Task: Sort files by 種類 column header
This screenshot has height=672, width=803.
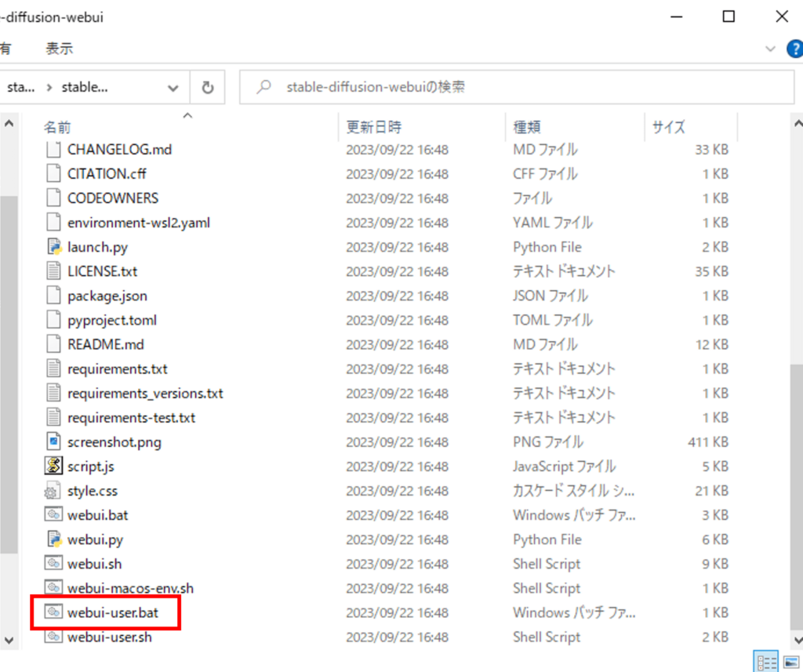Action: pos(527,127)
